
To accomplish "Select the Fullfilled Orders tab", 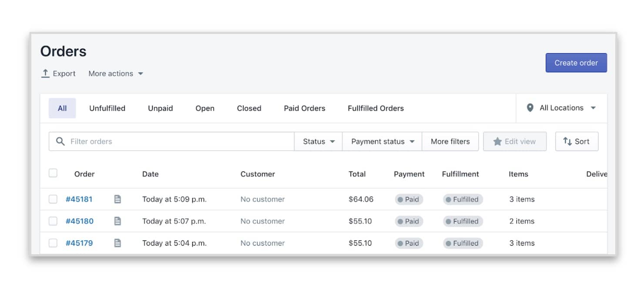I will coord(375,108).
